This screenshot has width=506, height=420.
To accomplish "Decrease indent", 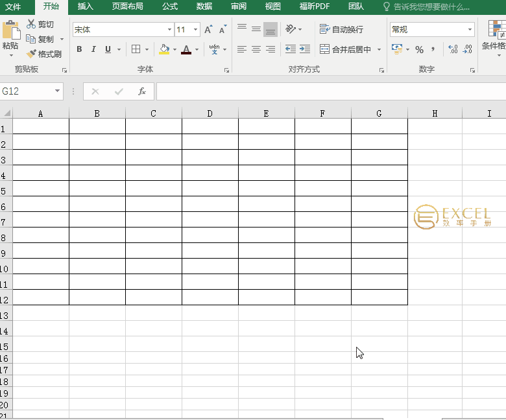I will pos(291,49).
